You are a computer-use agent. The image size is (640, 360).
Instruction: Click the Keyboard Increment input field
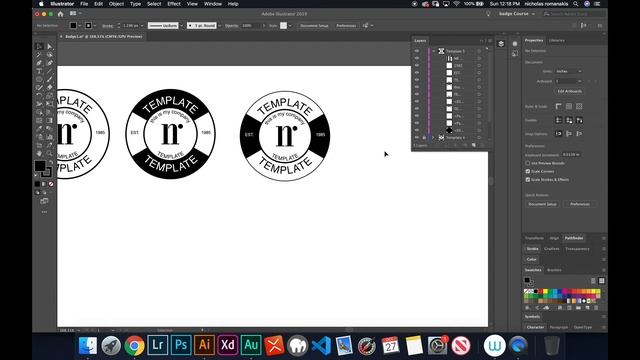coord(571,155)
